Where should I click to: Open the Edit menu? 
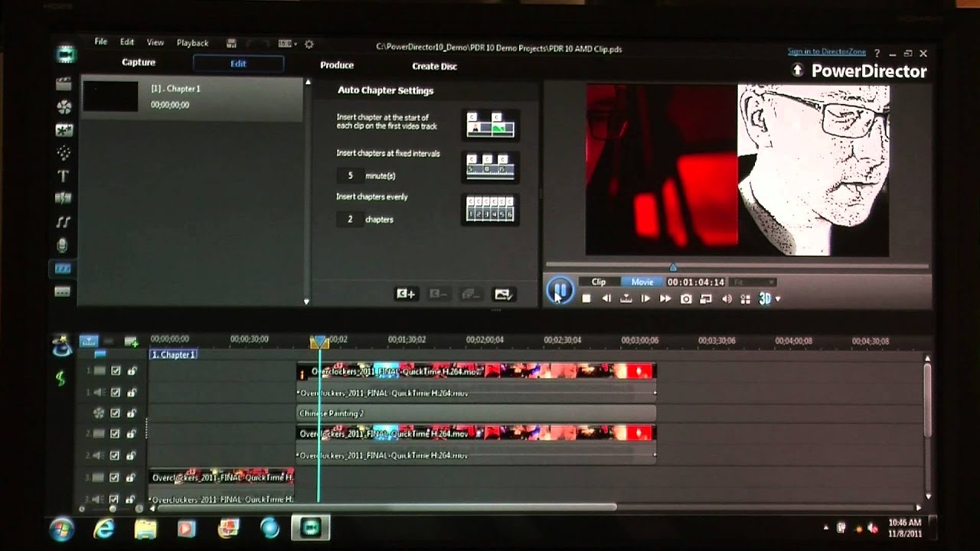pos(127,43)
